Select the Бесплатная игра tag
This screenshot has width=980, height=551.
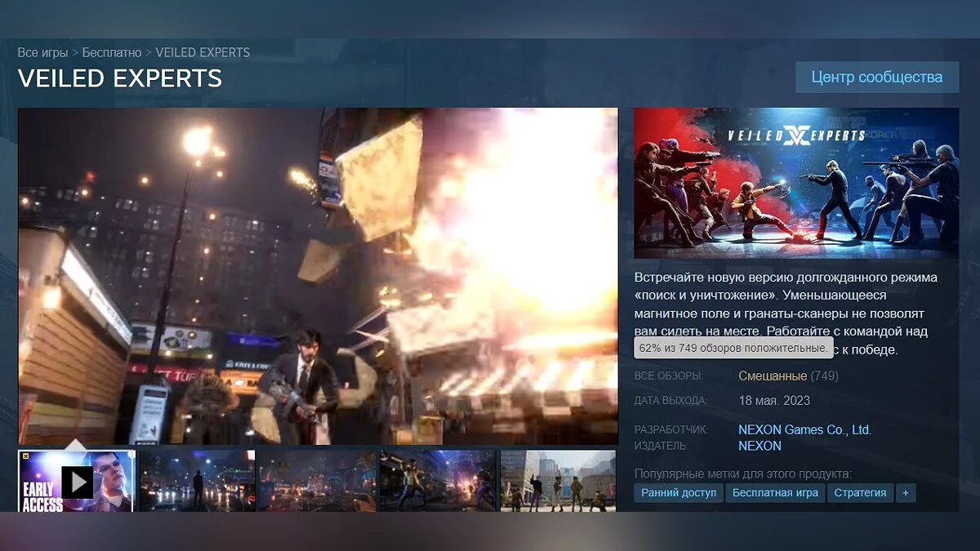775,493
